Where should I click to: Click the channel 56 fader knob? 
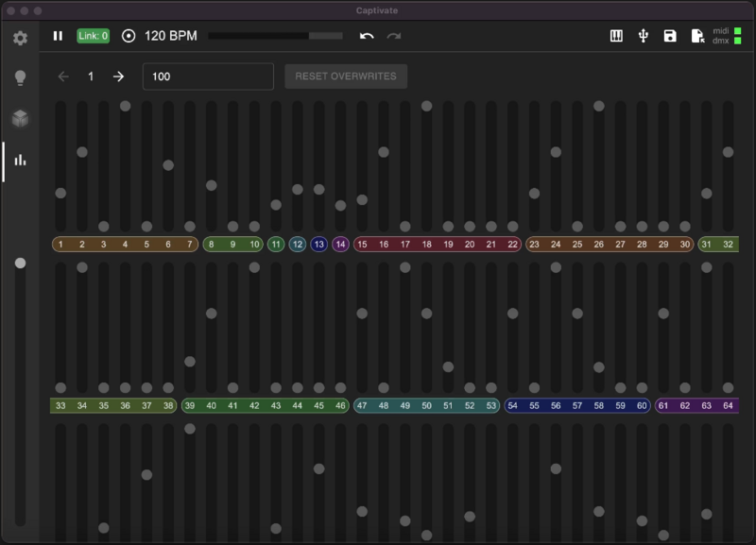[556, 267]
